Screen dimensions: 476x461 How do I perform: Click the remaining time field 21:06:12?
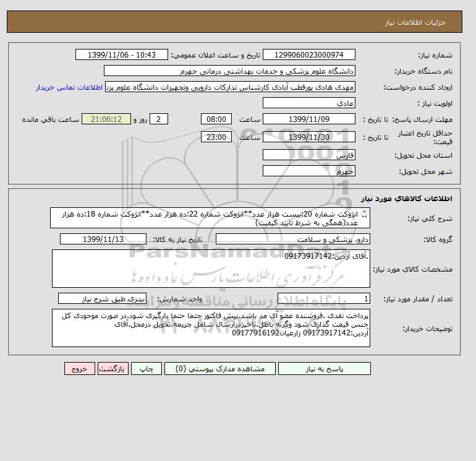click(x=106, y=119)
